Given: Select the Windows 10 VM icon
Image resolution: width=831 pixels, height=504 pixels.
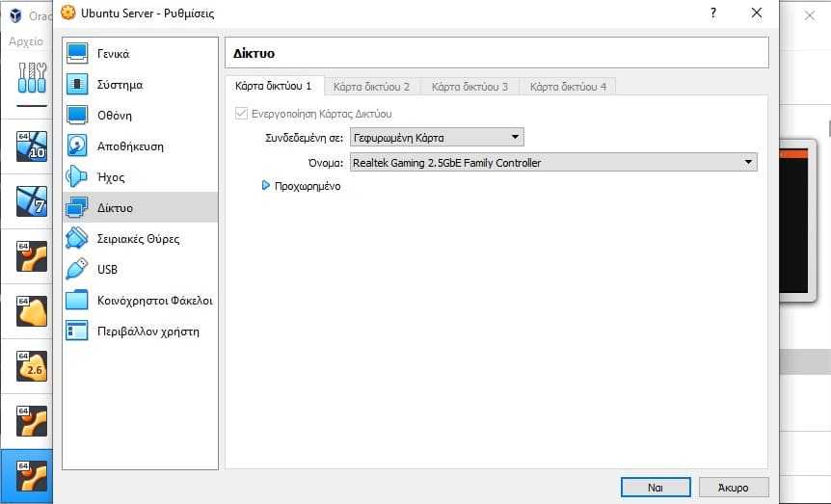Looking at the screenshot, I should [x=32, y=146].
